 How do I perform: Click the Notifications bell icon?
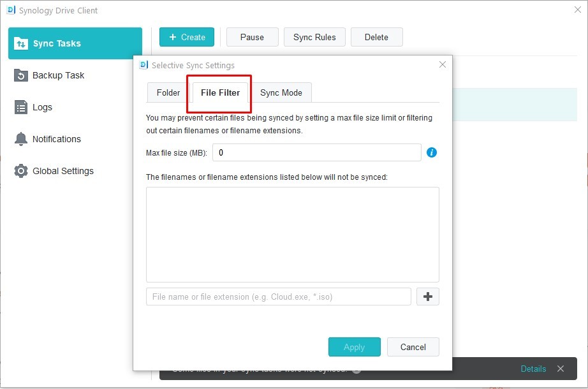pyautogui.click(x=21, y=139)
